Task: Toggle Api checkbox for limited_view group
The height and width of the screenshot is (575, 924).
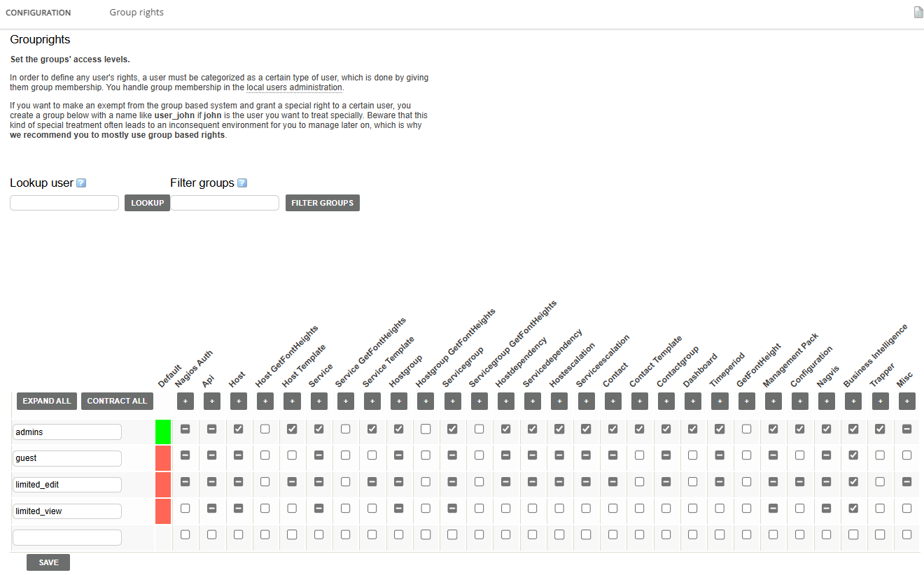Action: click(212, 509)
